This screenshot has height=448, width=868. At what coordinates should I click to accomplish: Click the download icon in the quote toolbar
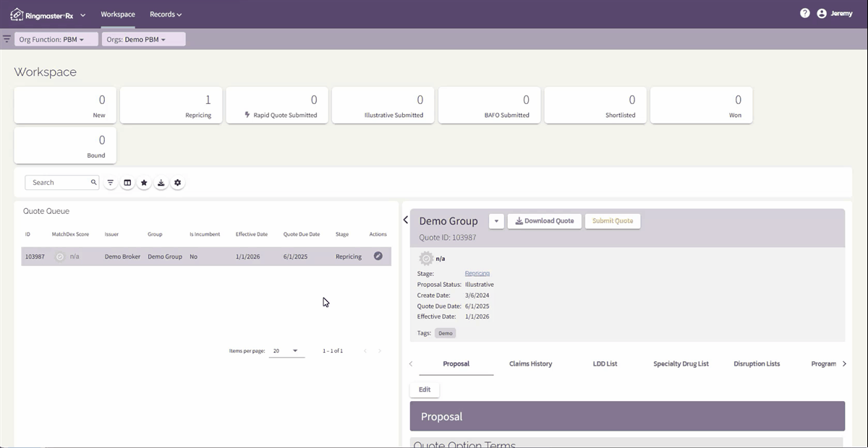161,182
